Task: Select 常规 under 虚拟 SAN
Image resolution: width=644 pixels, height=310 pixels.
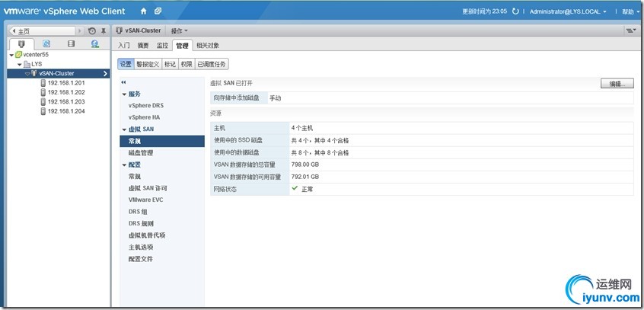Action: (162, 141)
